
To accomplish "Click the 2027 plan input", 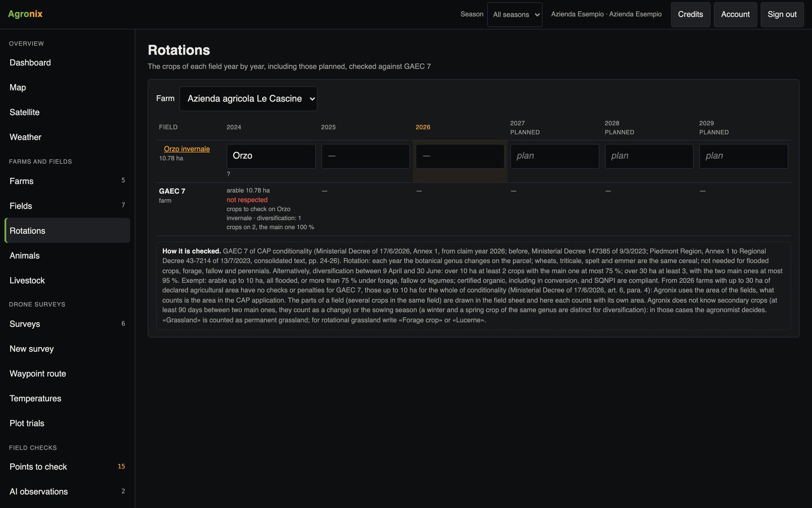I will [554, 156].
